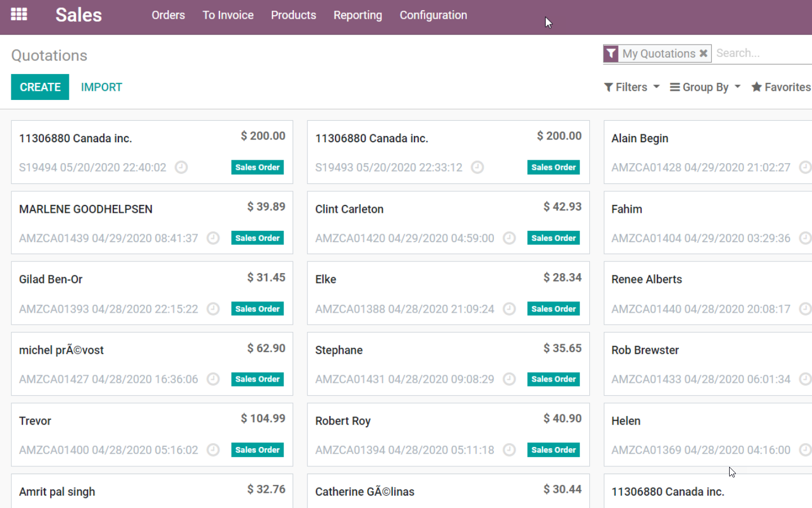Open activity clock on Robert Roy card
This screenshot has height=508, width=812.
click(509, 450)
